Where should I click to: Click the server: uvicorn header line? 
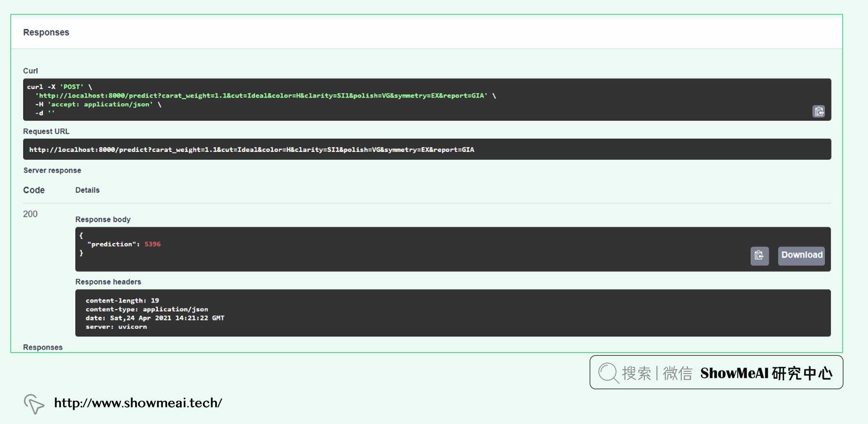(116, 327)
